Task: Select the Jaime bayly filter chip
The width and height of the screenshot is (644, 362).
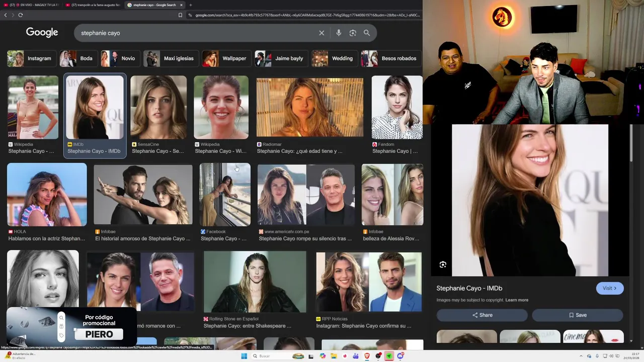Action: [280, 58]
